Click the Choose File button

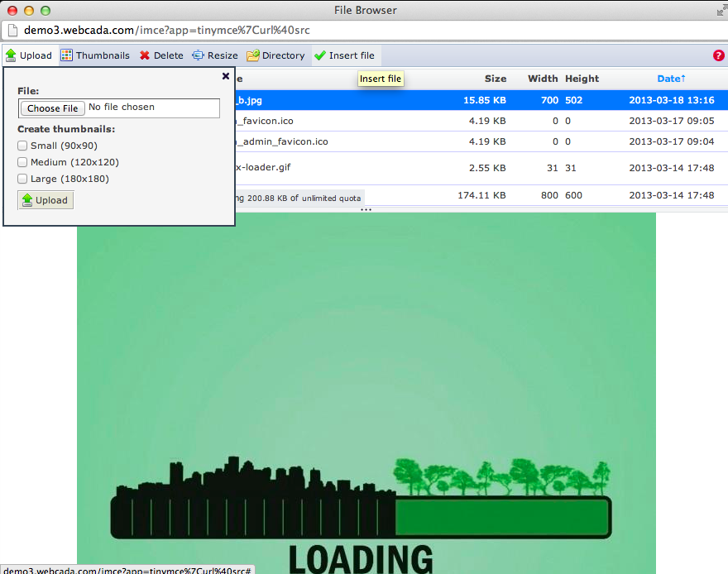coord(52,108)
